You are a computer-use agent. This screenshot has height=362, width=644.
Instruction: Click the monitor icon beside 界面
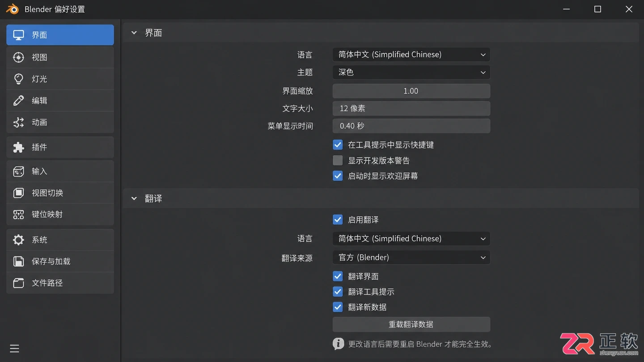click(18, 35)
